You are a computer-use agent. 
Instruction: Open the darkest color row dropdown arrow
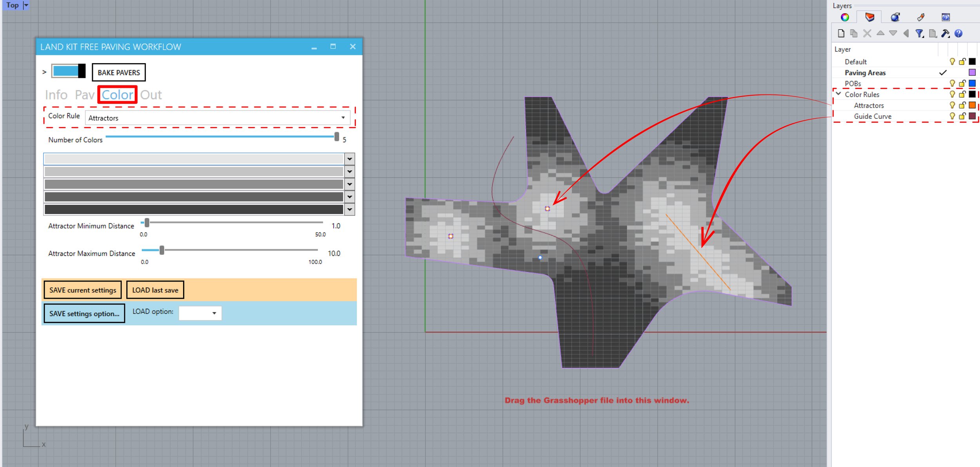coord(350,209)
